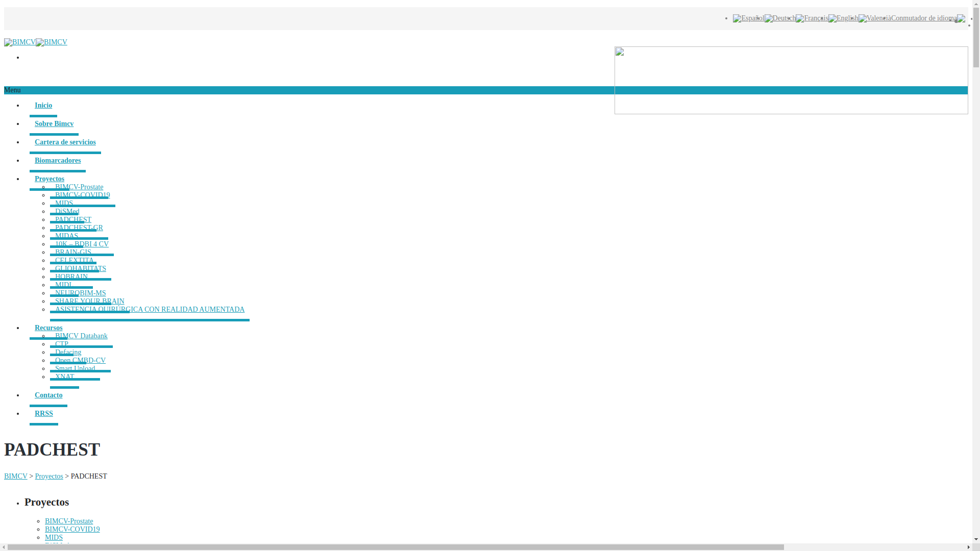Open BIMCV-COVID19 in sidebar project list

pyautogui.click(x=72, y=530)
